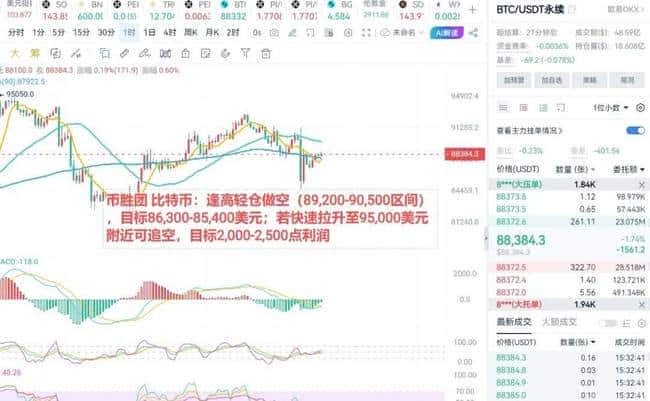Select the 2时 timeframe
Viewport: 650px width, 401px height.
[233, 32]
